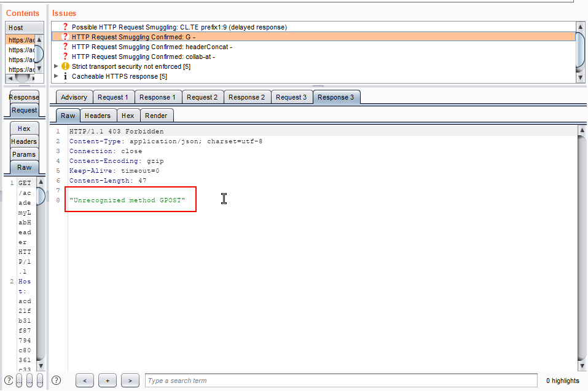Click the Contents horizontal scroll-left arrow
588x391 pixels.
point(10,79)
